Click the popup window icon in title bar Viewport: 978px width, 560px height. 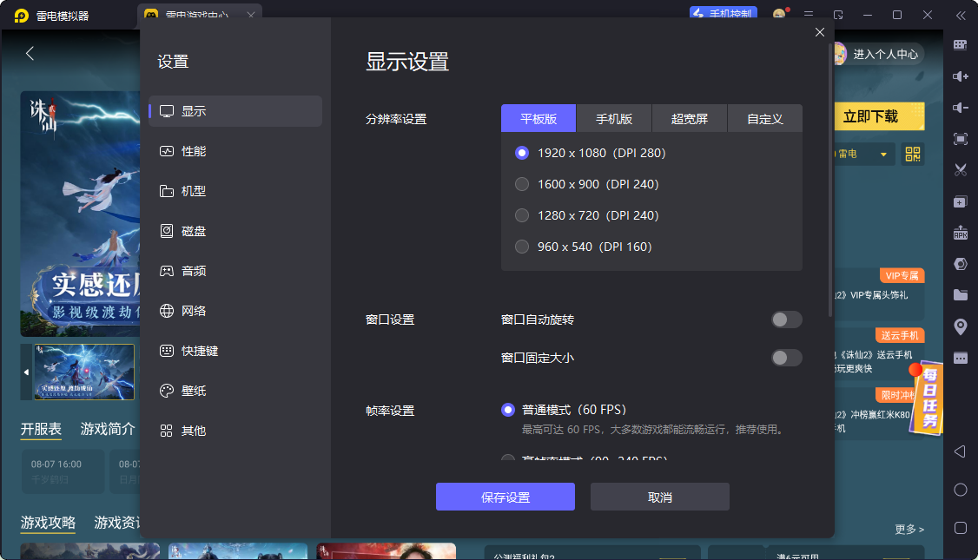(838, 15)
